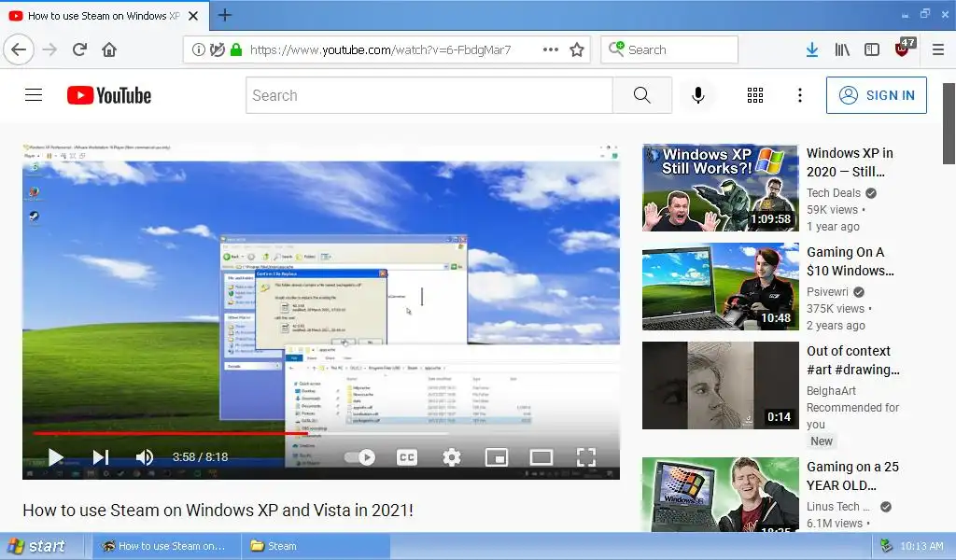The height and width of the screenshot is (560, 956).
Task: Enable the miniplayer
Action: coord(497,457)
